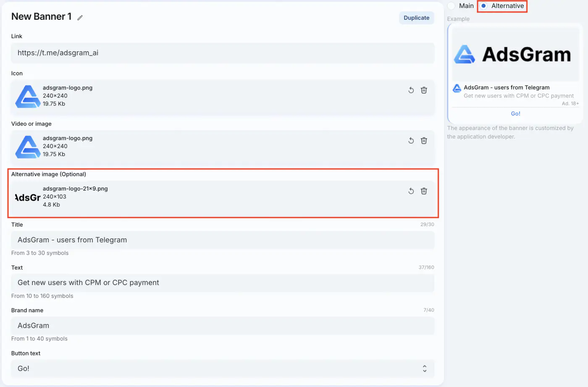Click the AdsGram icon beside the preview title
The height and width of the screenshot is (387, 588).
pos(457,88)
